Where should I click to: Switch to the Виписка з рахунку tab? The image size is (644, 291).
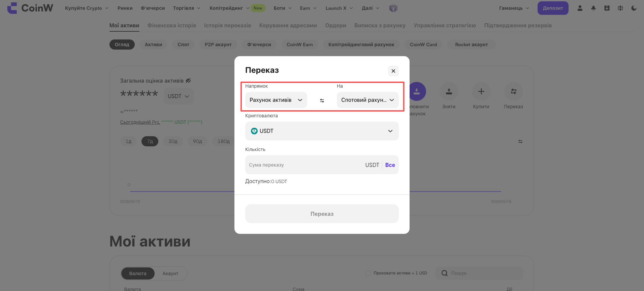coord(380,25)
